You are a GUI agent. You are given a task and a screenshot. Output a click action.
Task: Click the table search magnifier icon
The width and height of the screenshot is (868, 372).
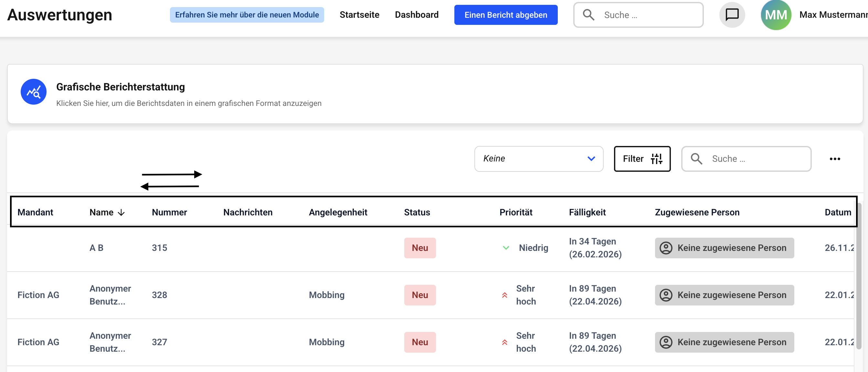click(696, 159)
